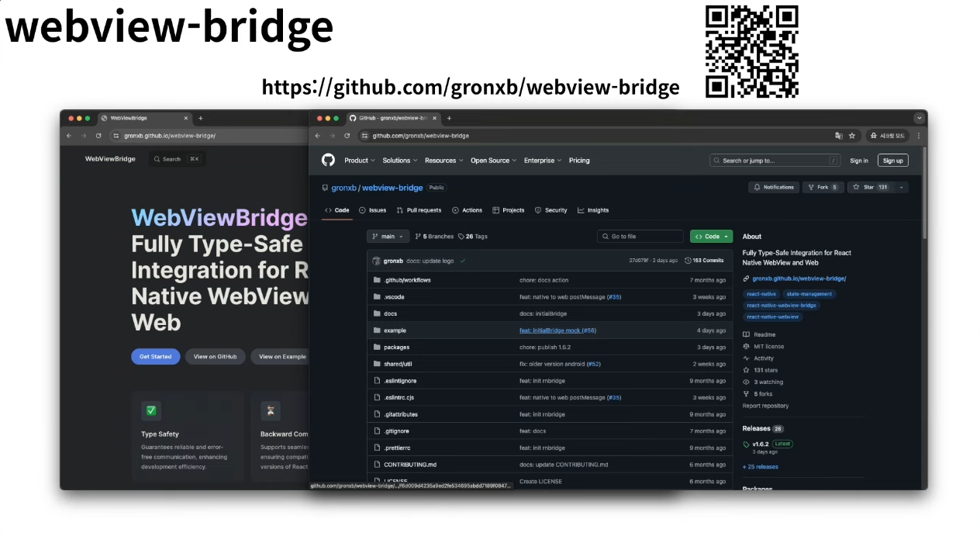Image resolution: width=980 pixels, height=543 pixels.
Task: Click Search or jump to field
Action: [x=775, y=161]
